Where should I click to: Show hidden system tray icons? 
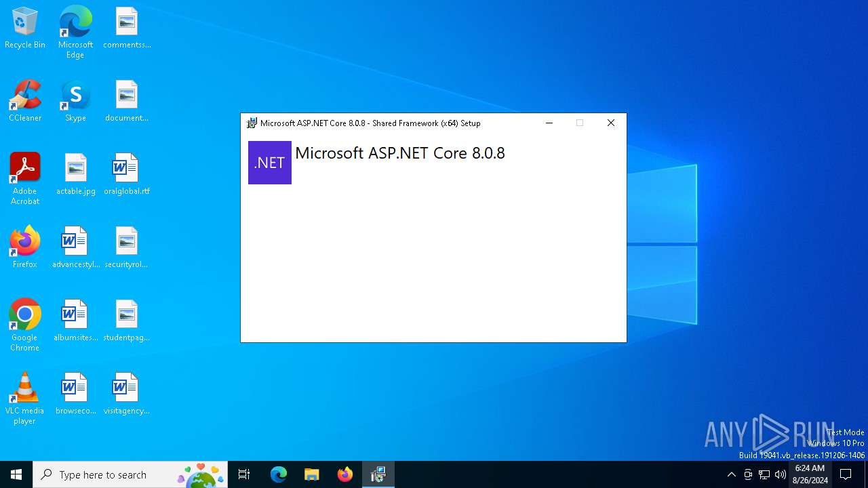[731, 474]
